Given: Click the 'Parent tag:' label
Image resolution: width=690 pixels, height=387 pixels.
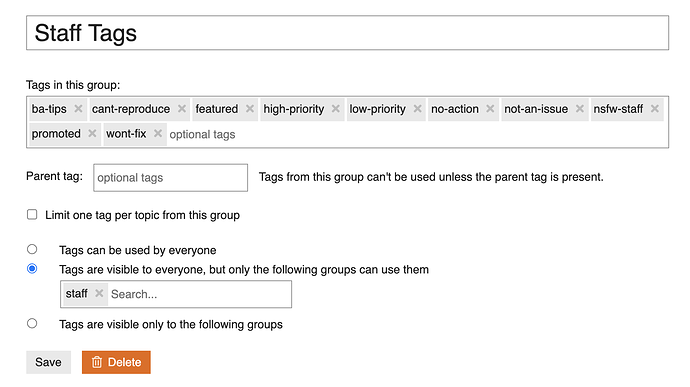Looking at the screenshot, I should point(54,176).
